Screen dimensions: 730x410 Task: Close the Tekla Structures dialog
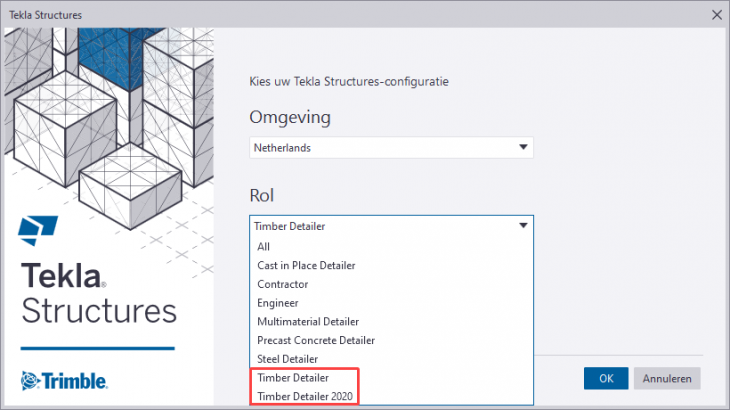pyautogui.click(x=716, y=15)
